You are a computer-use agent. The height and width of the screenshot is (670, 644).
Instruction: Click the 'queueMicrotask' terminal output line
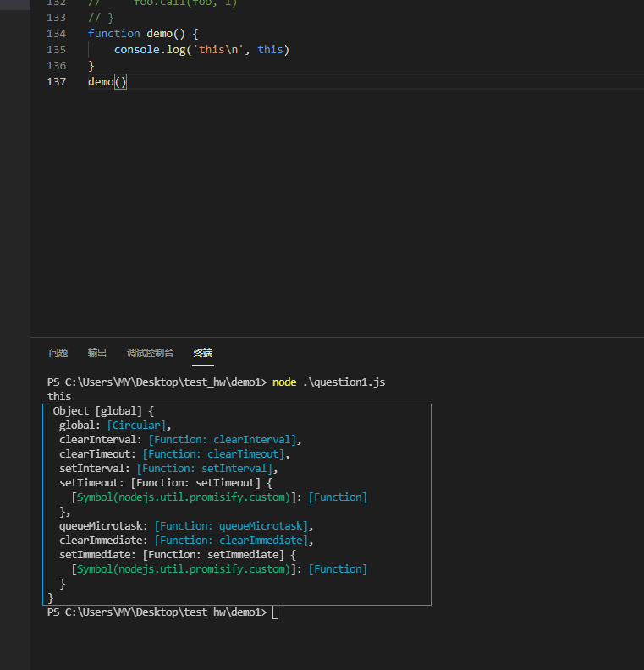point(186,526)
